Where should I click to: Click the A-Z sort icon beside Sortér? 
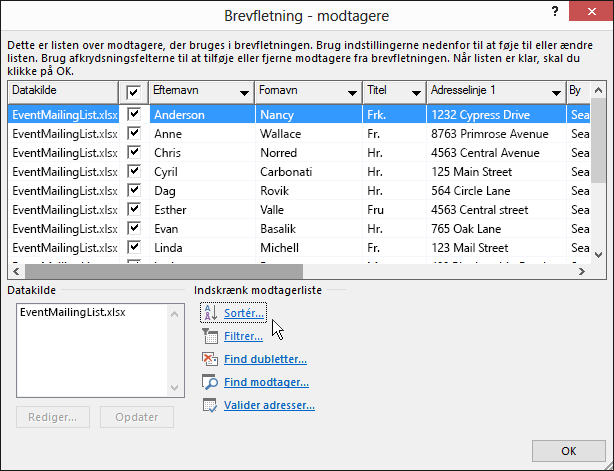click(211, 313)
